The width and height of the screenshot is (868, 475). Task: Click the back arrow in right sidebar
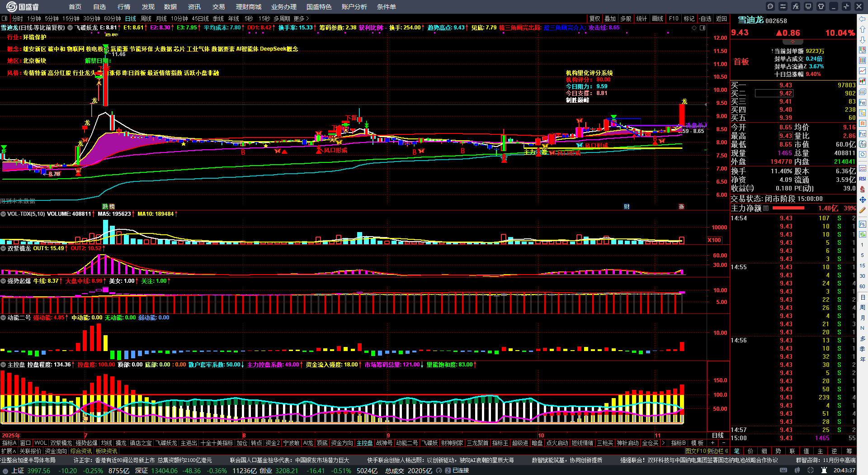coord(863,19)
